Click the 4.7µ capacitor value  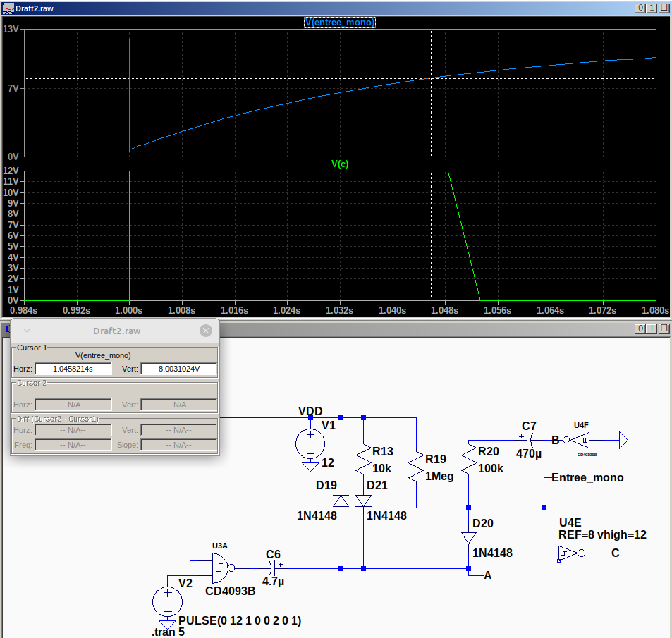pyautogui.click(x=273, y=581)
